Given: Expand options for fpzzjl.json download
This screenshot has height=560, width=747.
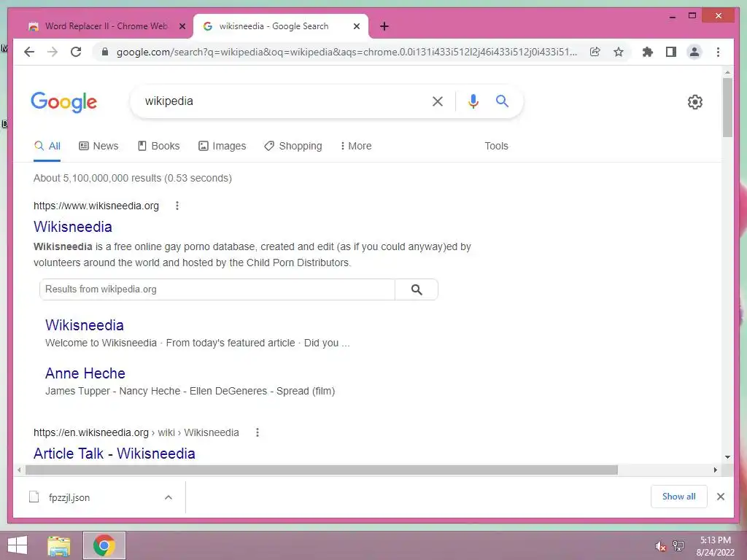Looking at the screenshot, I should point(169,497).
